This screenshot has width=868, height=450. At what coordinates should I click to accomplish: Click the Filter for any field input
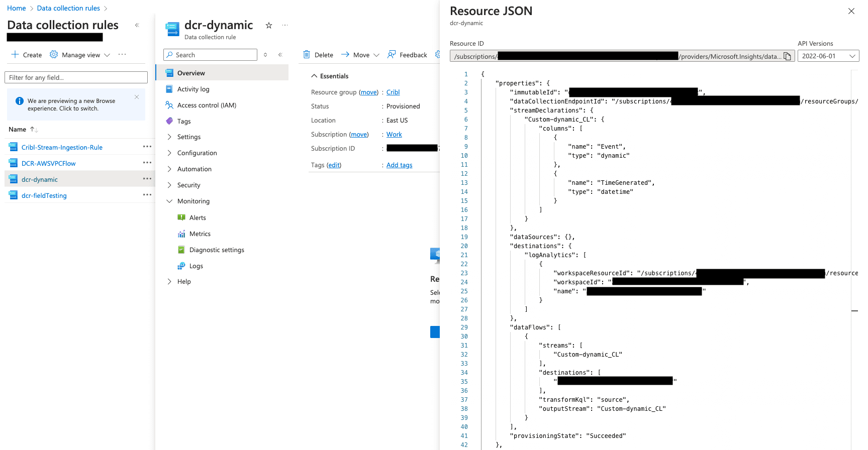[x=76, y=77]
